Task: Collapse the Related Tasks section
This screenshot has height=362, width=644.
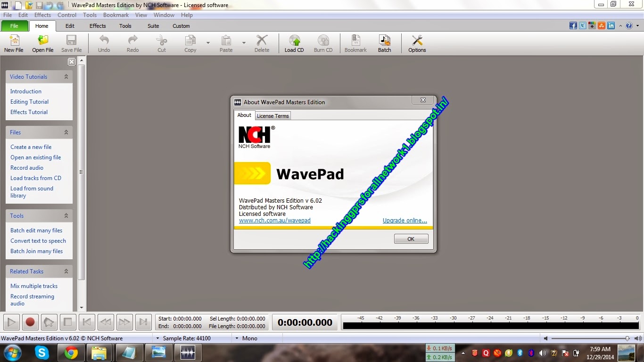Action: coord(66,271)
